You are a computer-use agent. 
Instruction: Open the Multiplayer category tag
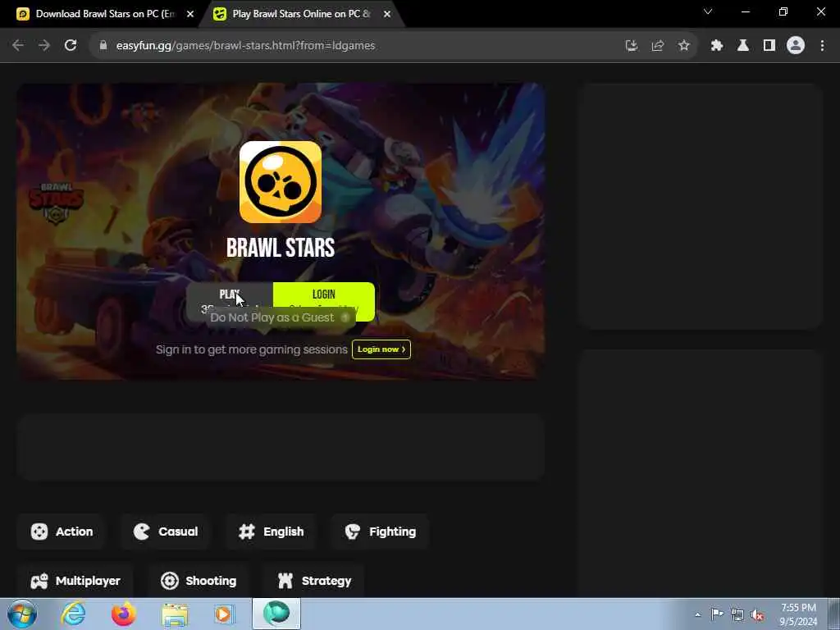coord(75,581)
